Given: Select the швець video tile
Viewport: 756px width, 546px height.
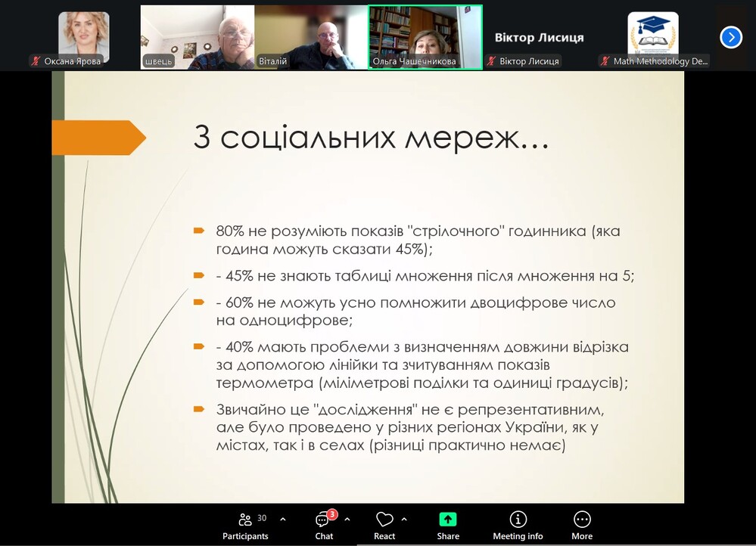Looking at the screenshot, I should pos(197,37).
